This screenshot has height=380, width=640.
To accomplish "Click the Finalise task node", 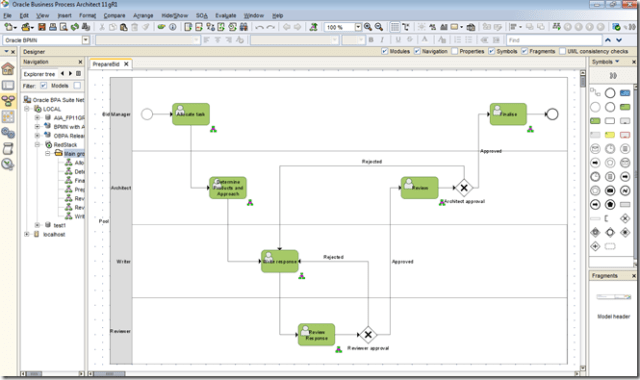I will pyautogui.click(x=508, y=114).
